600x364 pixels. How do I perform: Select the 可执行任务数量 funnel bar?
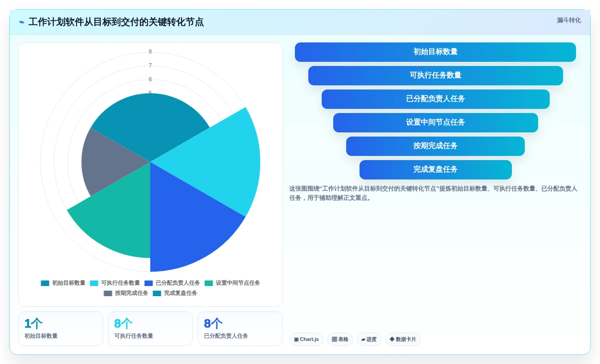tap(435, 76)
